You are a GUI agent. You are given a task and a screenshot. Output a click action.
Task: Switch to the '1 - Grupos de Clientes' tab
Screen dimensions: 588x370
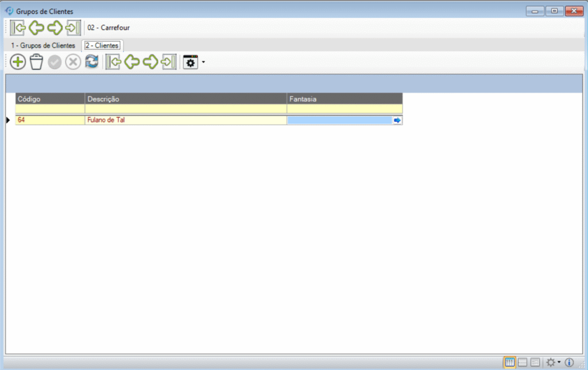coord(43,45)
